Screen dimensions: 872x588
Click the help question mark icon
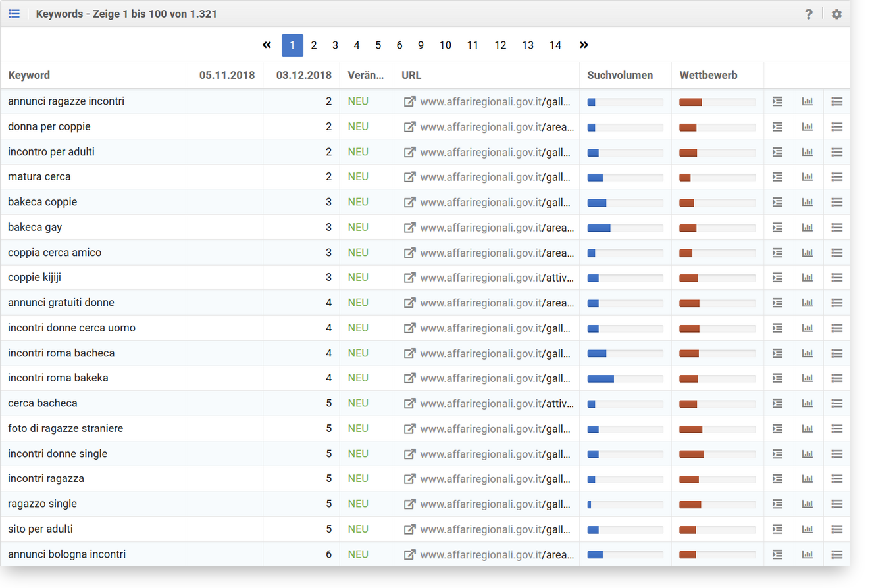click(x=809, y=14)
